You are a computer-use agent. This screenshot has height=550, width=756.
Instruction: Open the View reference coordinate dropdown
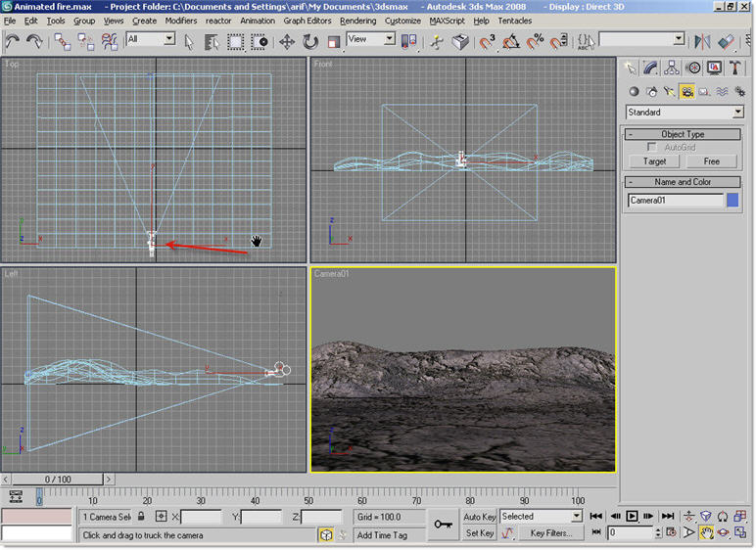coord(371,39)
